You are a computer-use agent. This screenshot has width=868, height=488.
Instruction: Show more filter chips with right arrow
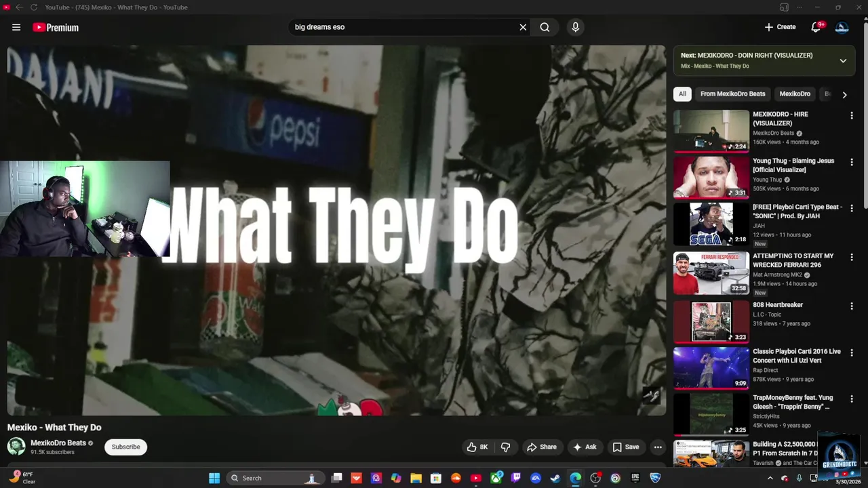pos(844,95)
